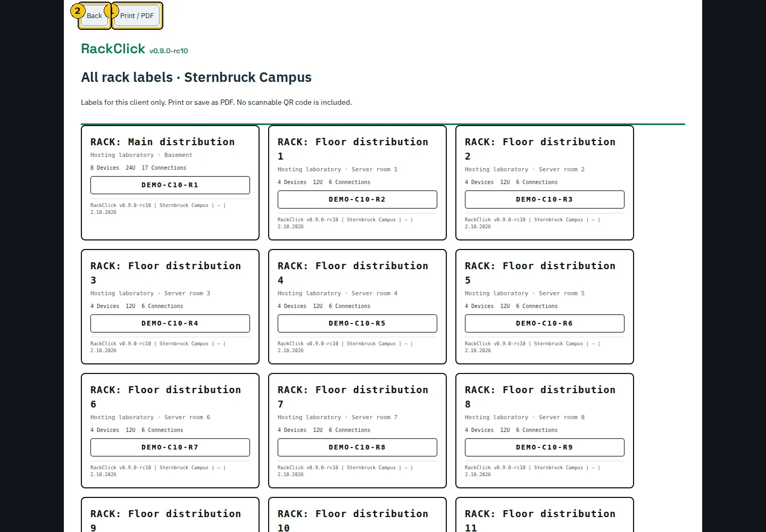The height and width of the screenshot is (532, 766).
Task: Click the 'RACK: Floor distribution 9' title
Action: coord(166,520)
